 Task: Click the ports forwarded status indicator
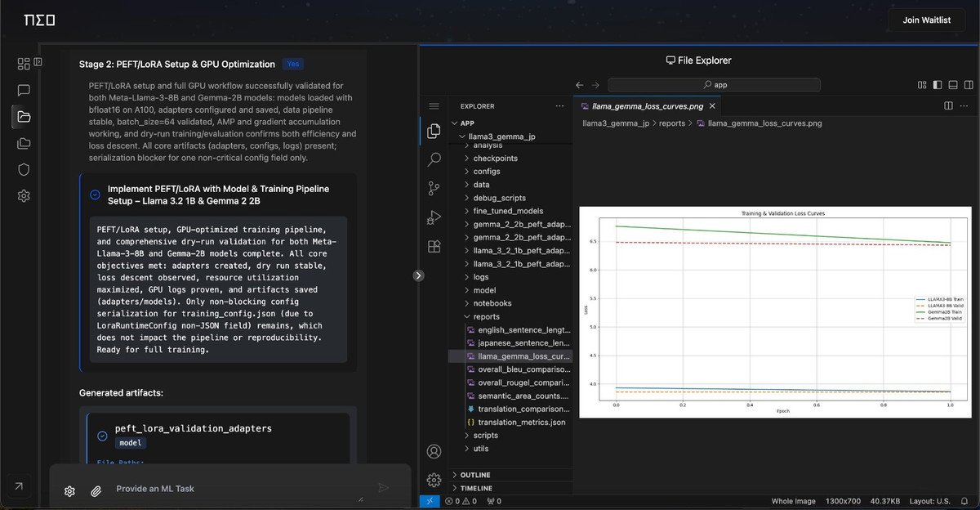(x=494, y=501)
